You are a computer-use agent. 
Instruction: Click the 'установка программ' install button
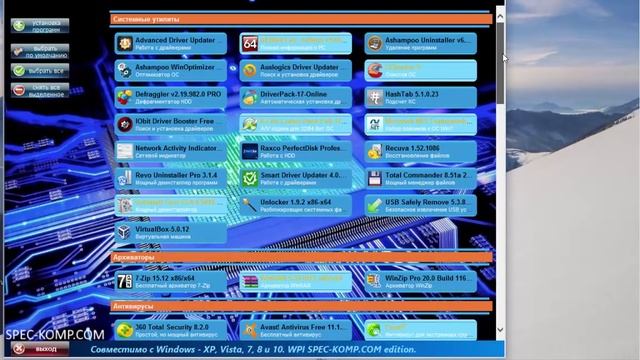40,26
